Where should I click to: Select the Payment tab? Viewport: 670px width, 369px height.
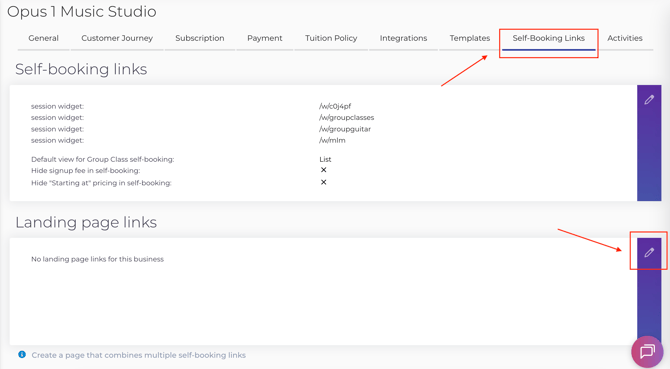(264, 38)
